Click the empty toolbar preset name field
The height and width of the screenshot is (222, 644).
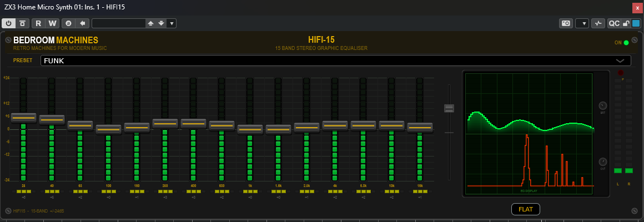pos(119,23)
